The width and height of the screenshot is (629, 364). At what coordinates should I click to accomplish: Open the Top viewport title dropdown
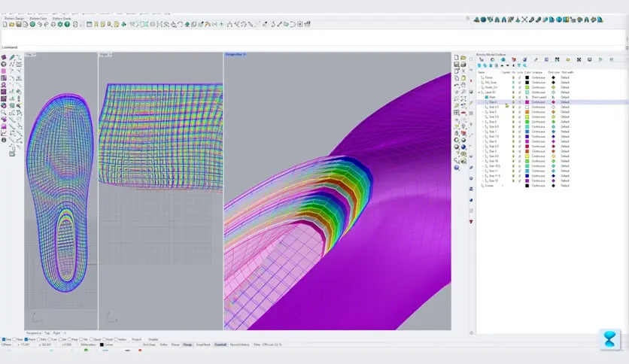click(34, 54)
